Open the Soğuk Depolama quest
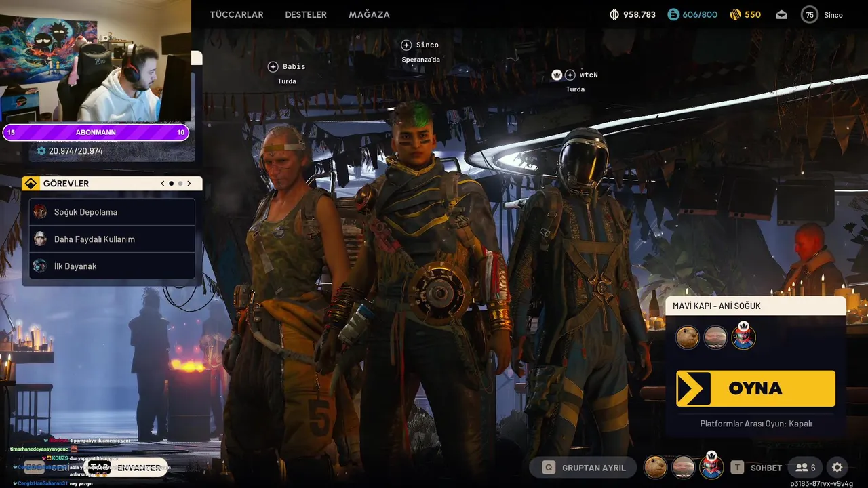The height and width of the screenshot is (488, 868). coord(112,212)
